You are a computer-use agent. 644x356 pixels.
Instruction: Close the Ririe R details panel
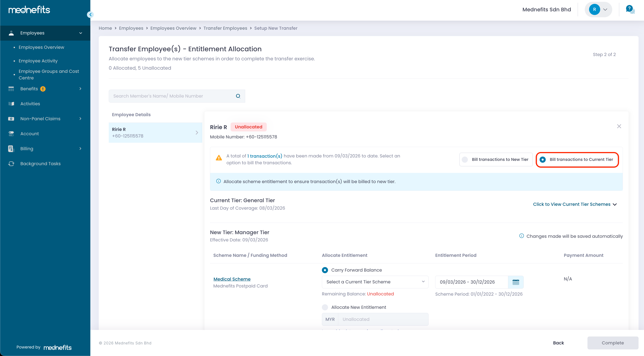click(x=619, y=126)
